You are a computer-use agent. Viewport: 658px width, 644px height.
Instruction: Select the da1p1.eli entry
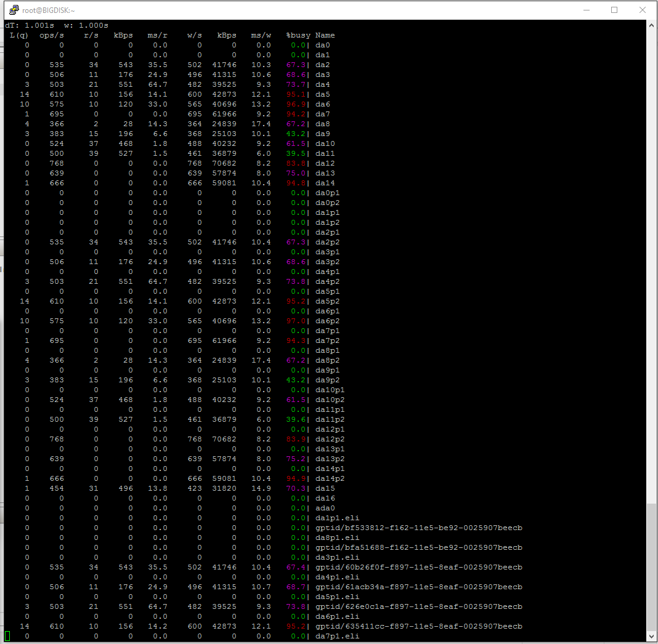click(x=338, y=518)
